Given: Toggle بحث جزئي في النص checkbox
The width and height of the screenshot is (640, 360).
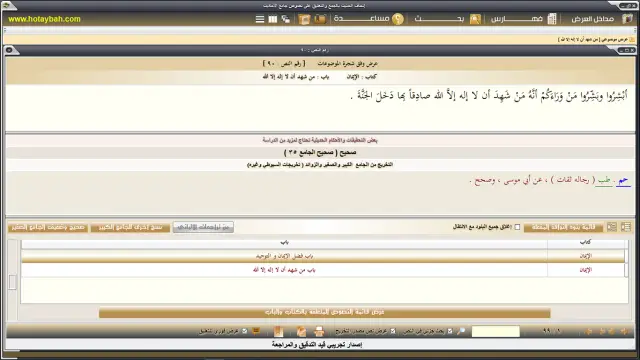Looking at the screenshot, I should tap(450, 331).
